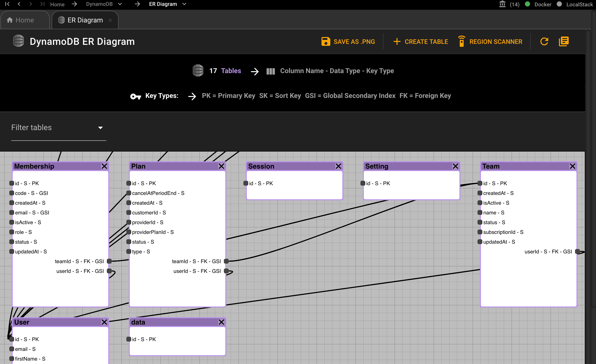Viewport: 596px width, 364px height.
Task: Click Team 'isActive - S' row
Action: coord(496,203)
